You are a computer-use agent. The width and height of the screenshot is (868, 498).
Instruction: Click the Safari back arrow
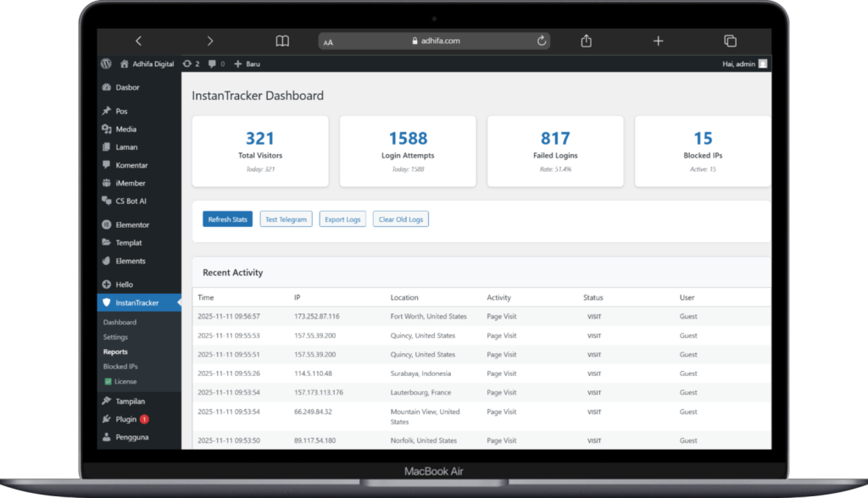coord(138,41)
